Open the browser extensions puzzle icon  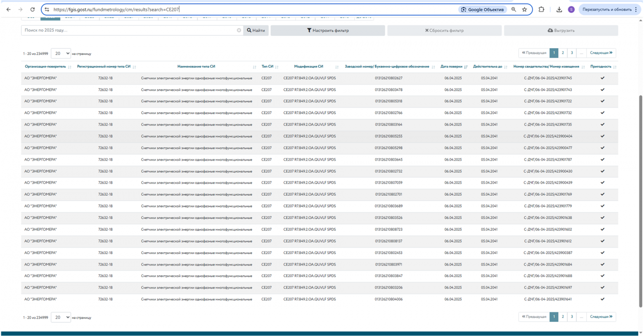point(541,9)
